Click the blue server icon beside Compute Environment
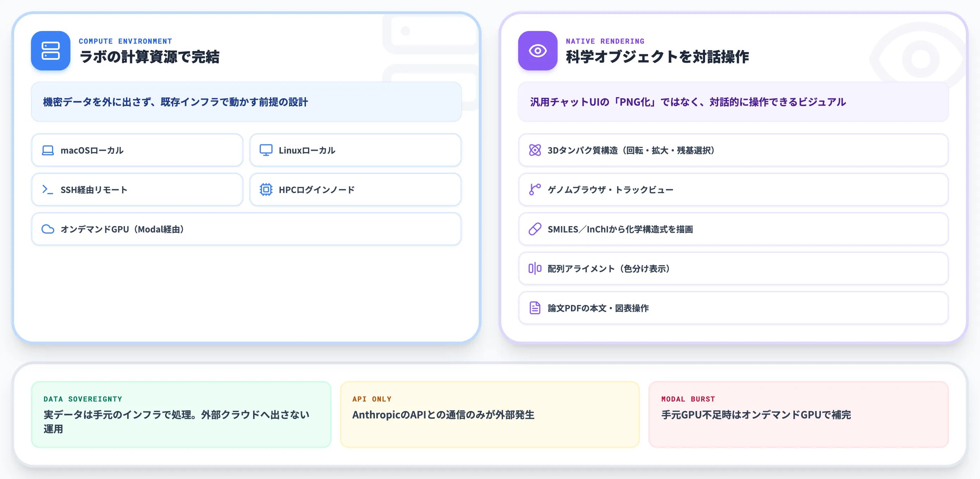980x479 pixels. pos(51,51)
